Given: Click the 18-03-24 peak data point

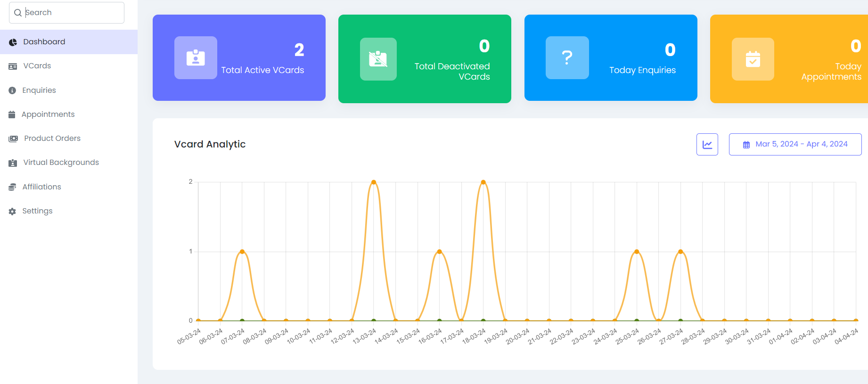Looking at the screenshot, I should click(483, 182).
